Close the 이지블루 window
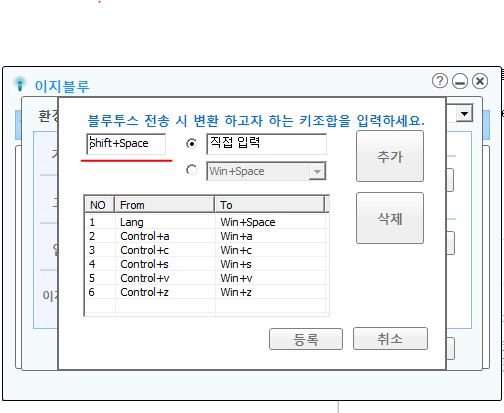The width and height of the screenshot is (504, 413). tap(480, 81)
